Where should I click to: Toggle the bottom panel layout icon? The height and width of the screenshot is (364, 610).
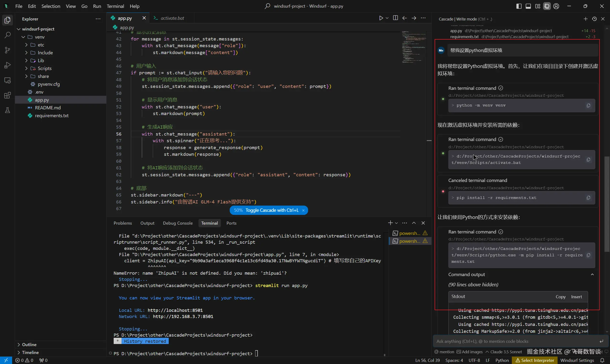click(x=528, y=6)
